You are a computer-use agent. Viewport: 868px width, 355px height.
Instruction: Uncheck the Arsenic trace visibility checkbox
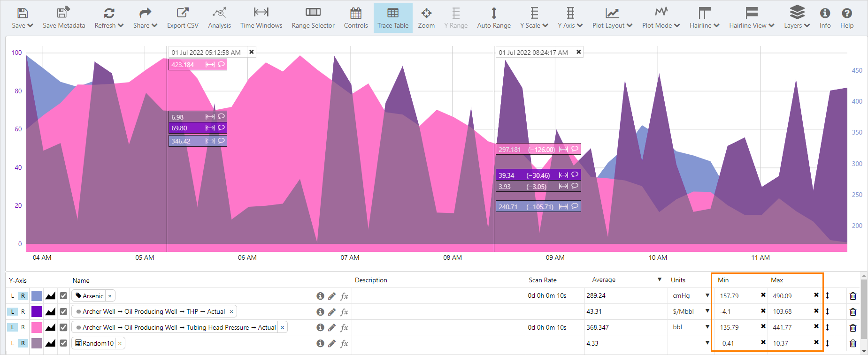point(63,296)
